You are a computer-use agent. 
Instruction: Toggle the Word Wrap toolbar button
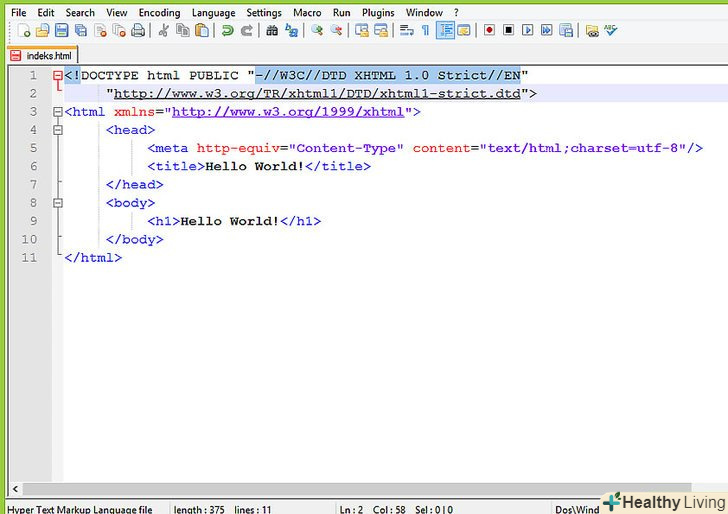point(406,31)
